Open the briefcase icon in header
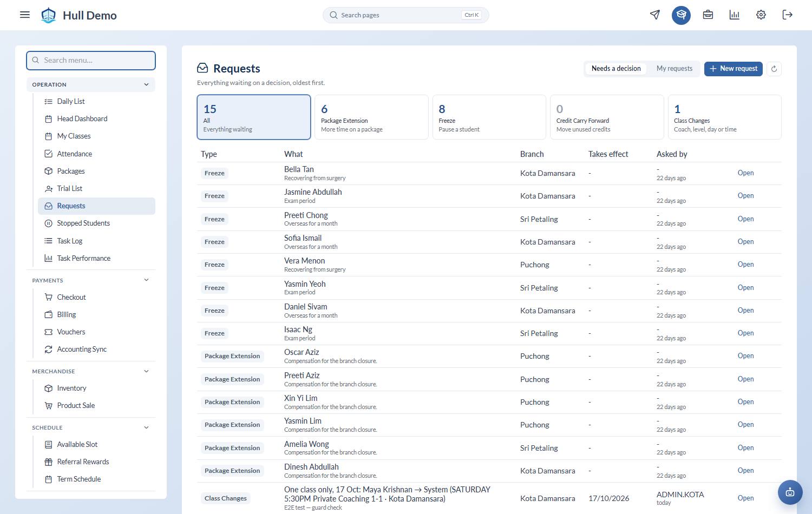812x514 pixels. coord(708,15)
